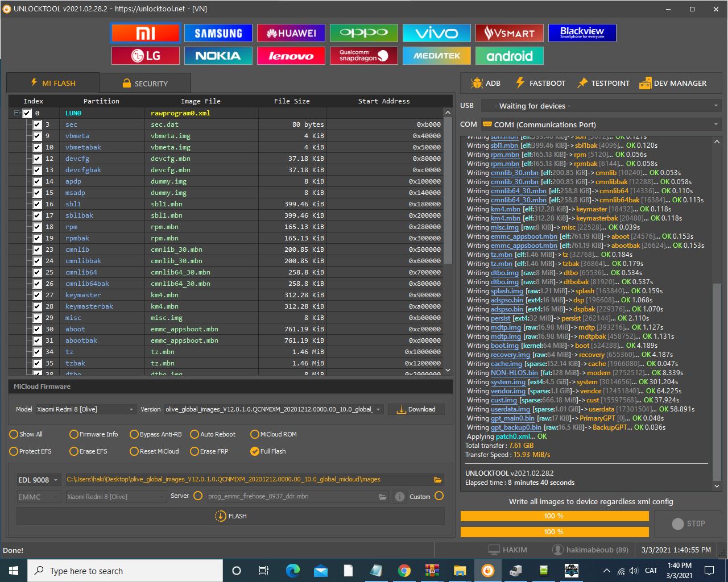Select the OPPO brand tile

[364, 33]
